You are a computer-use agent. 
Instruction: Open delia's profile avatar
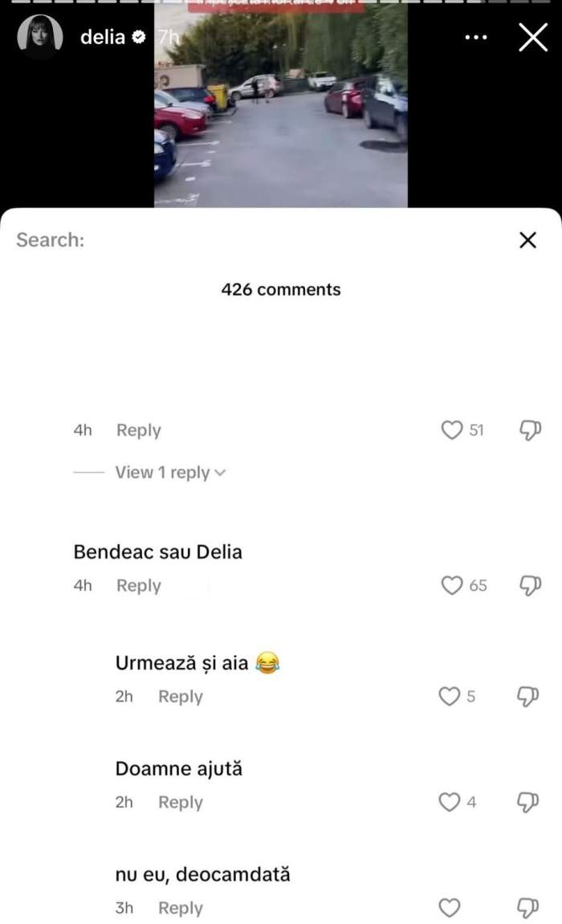click(40, 37)
